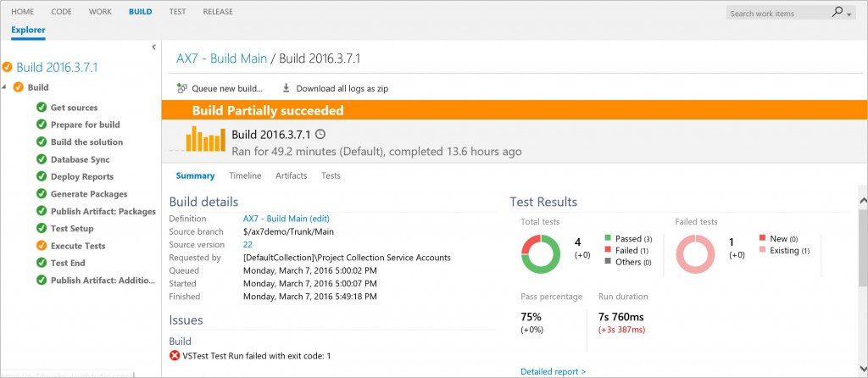868x378 pixels.
Task: Click the clock icon next to build name
Action: 320,135
